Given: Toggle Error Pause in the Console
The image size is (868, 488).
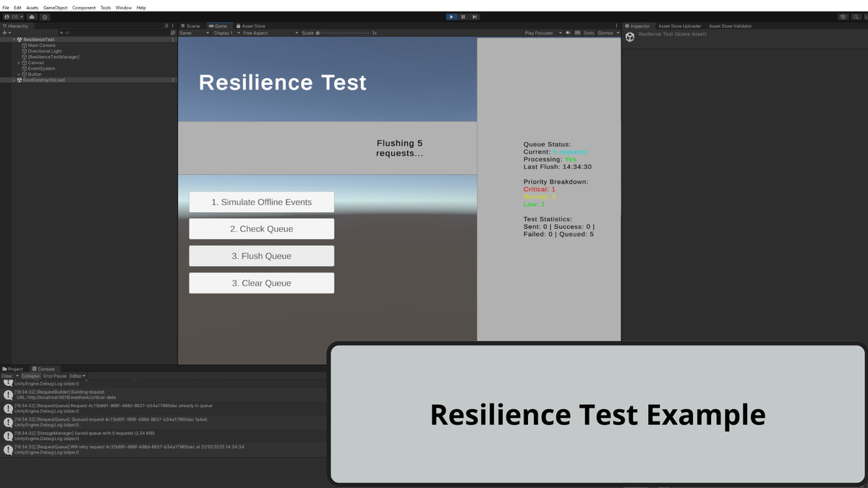Looking at the screenshot, I should (x=54, y=376).
